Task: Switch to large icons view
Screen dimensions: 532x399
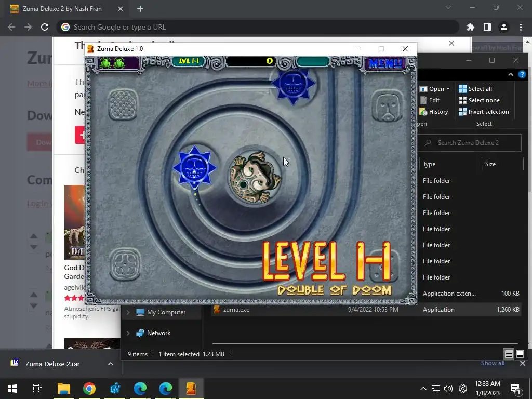Action: [520, 354]
